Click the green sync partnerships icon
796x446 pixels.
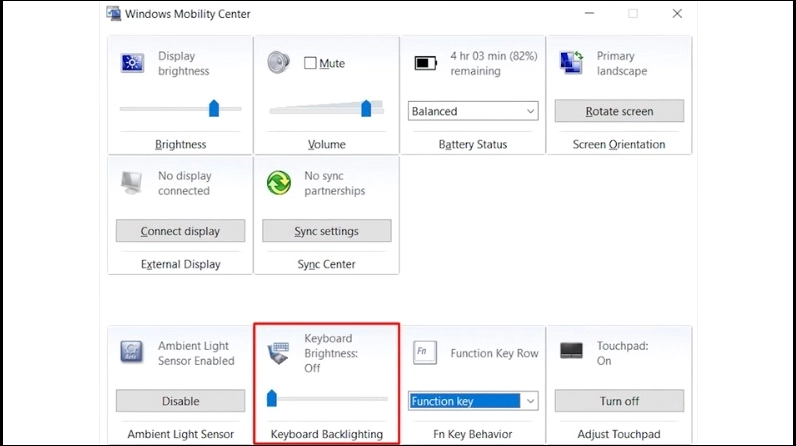[278, 183]
